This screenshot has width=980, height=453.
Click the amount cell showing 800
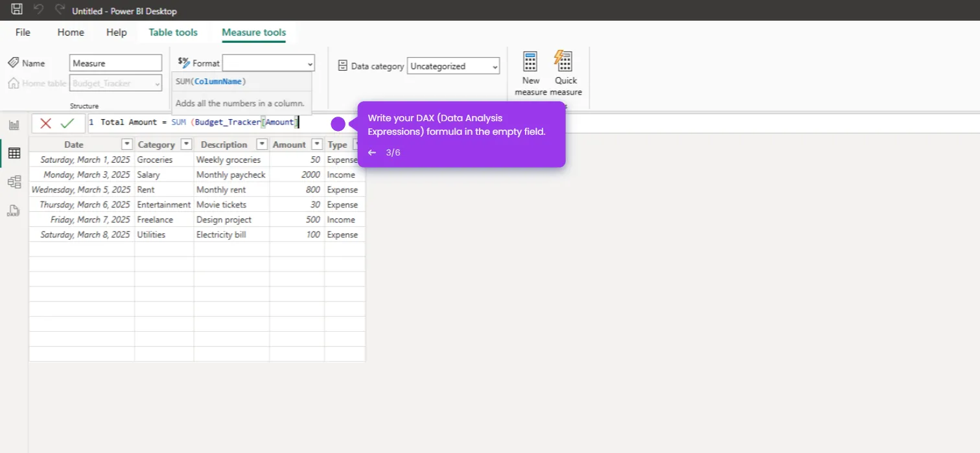[297, 189]
